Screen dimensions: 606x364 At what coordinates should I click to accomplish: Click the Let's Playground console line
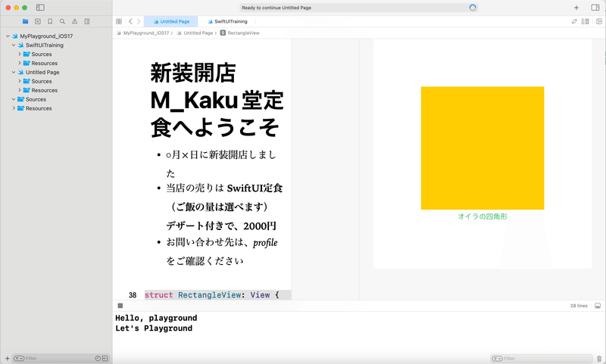tap(154, 328)
